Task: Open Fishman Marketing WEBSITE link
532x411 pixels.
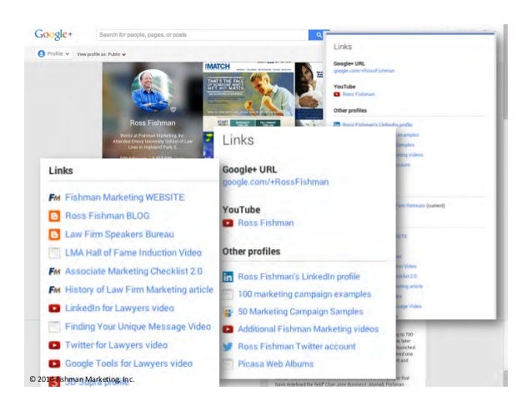Action: tap(124, 198)
